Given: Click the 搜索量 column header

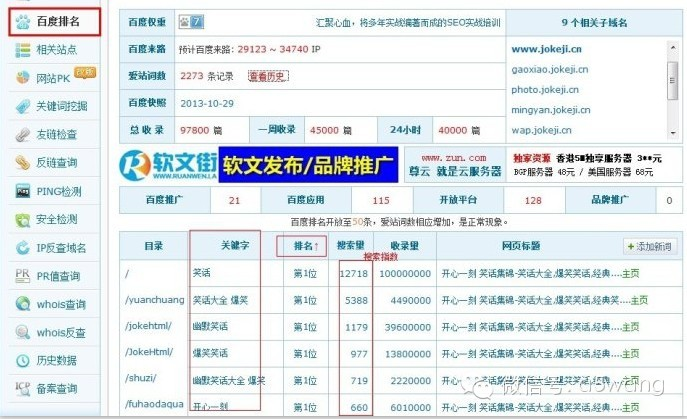Looking at the screenshot, I should [350, 245].
